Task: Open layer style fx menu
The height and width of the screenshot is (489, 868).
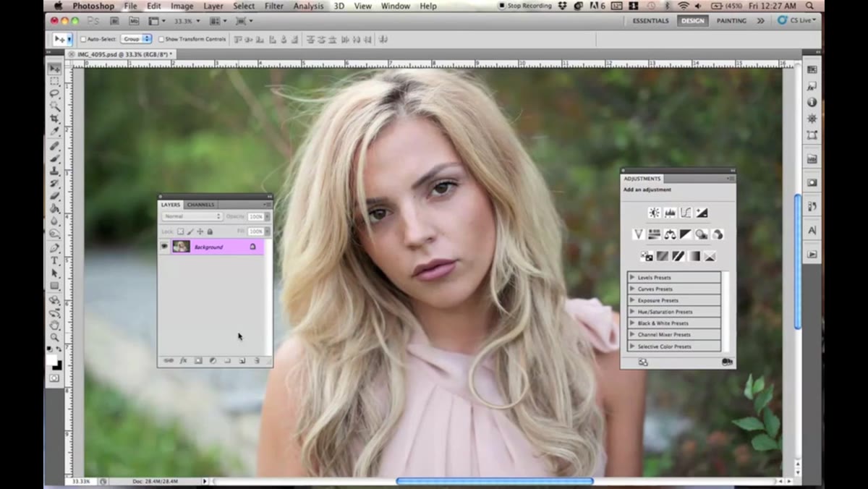Action: (x=183, y=360)
